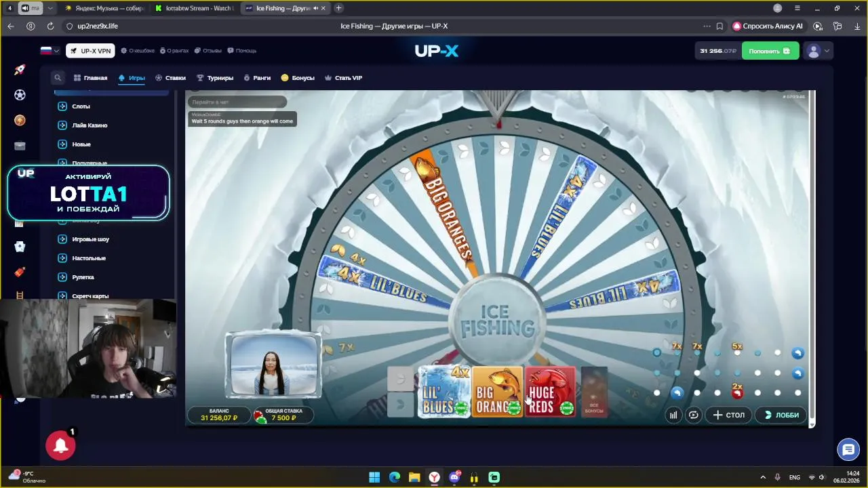Open the Ранги navigation item
868x488 pixels.
coord(257,78)
